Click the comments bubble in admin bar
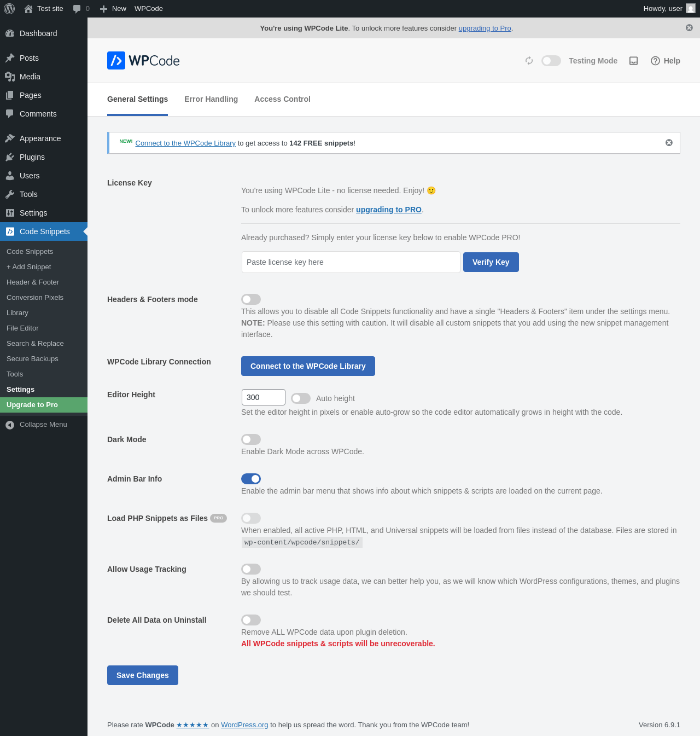Image resolution: width=700 pixels, height=736 pixels. pyautogui.click(x=77, y=9)
